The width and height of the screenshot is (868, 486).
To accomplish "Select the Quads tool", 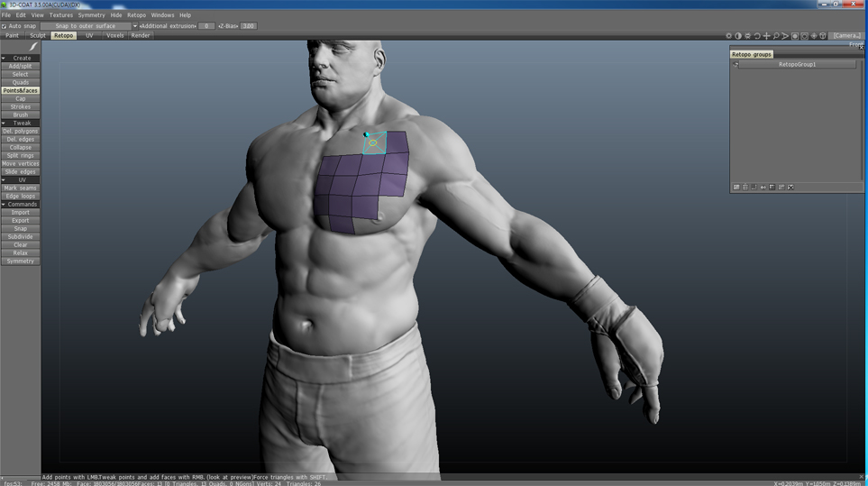I will [x=21, y=82].
